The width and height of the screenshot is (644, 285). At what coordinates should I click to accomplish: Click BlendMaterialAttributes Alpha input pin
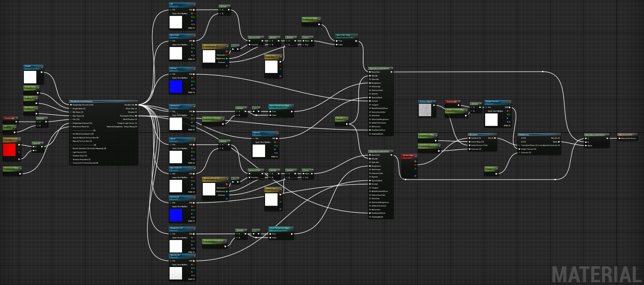coord(586,146)
